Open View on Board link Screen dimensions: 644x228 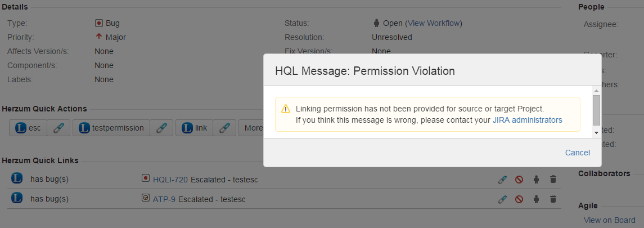coord(609,220)
